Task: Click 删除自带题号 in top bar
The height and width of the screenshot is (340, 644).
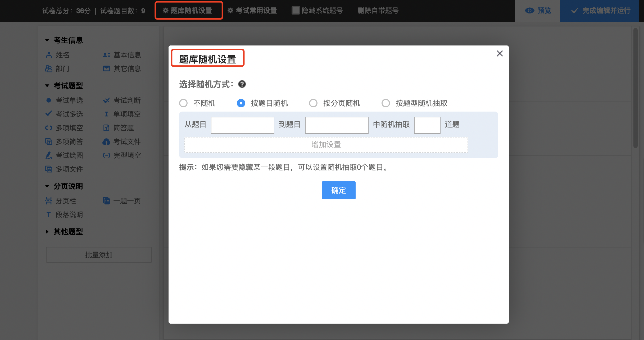Action: pos(378,11)
